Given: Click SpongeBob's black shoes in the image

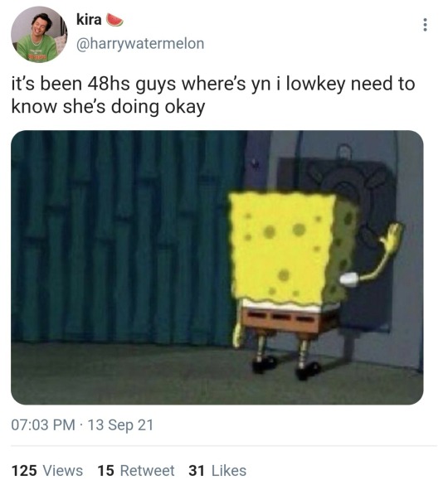Looking at the screenshot, I should click(x=283, y=367).
